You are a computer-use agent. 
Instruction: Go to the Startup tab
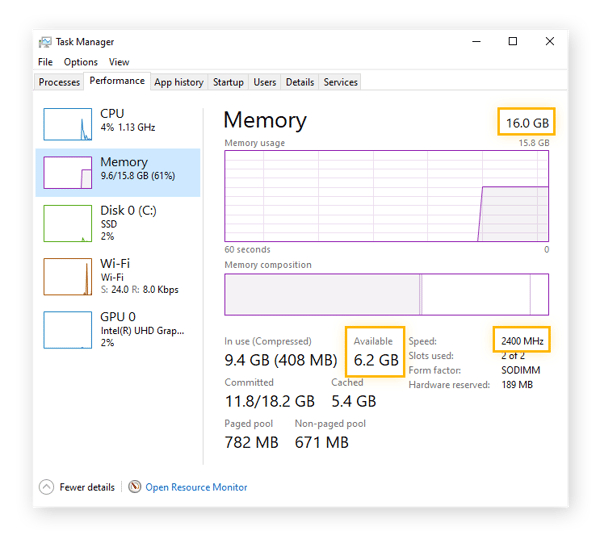(x=228, y=82)
